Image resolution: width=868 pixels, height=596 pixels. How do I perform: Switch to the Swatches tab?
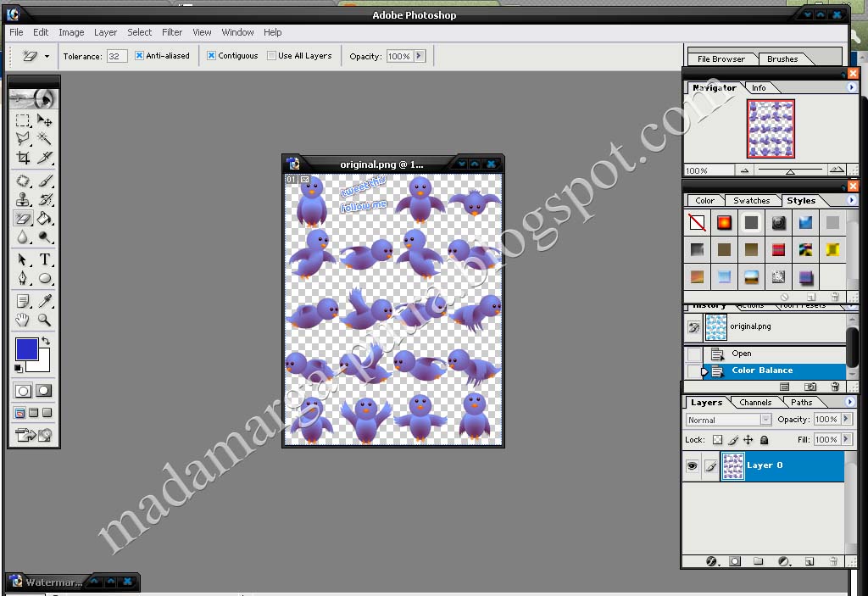click(x=751, y=201)
